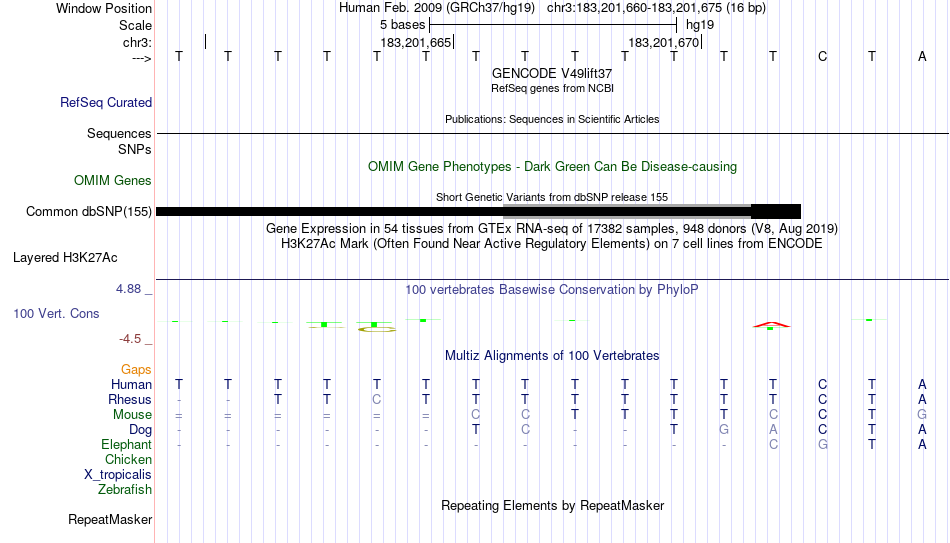This screenshot has height=543, width=950.
Task: Select the RefSeq Curated track label
Action: (x=106, y=102)
